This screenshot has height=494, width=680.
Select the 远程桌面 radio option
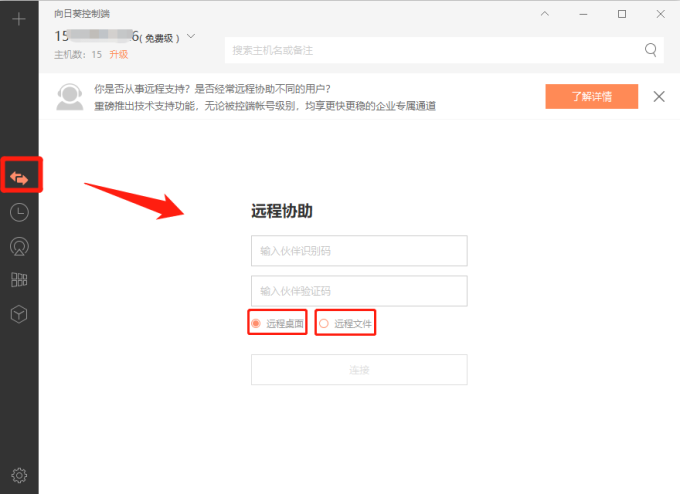point(257,324)
